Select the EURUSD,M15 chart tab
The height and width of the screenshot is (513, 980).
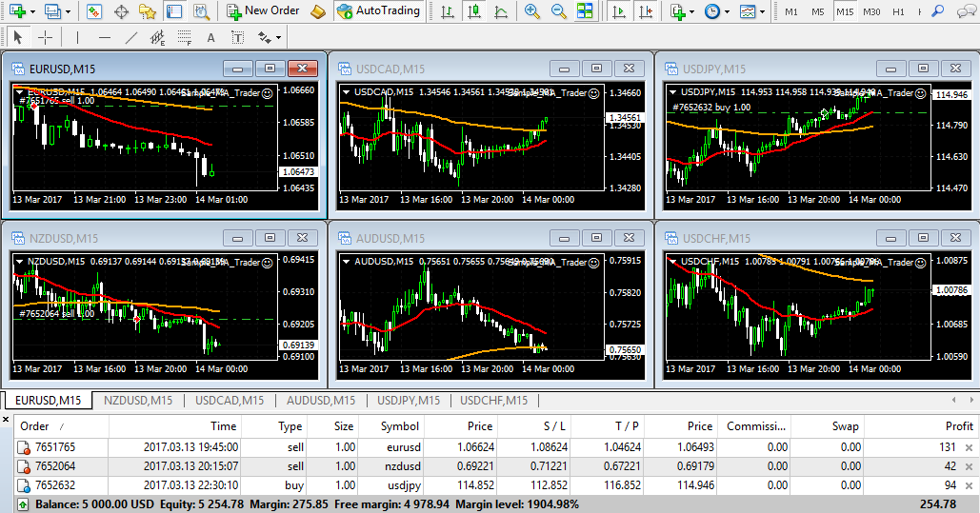point(49,401)
